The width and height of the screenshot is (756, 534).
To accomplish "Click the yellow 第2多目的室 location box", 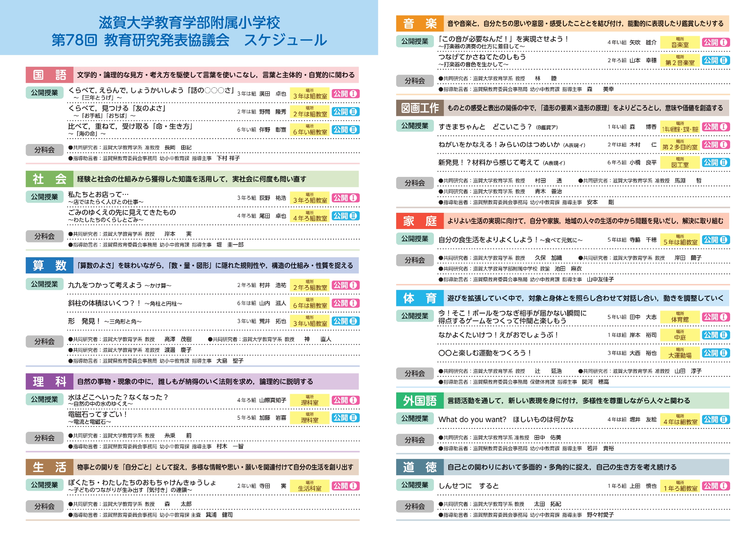I will 680,145.
